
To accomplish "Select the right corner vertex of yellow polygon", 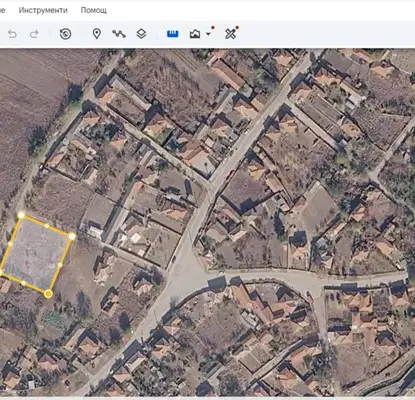I will point(72,237).
